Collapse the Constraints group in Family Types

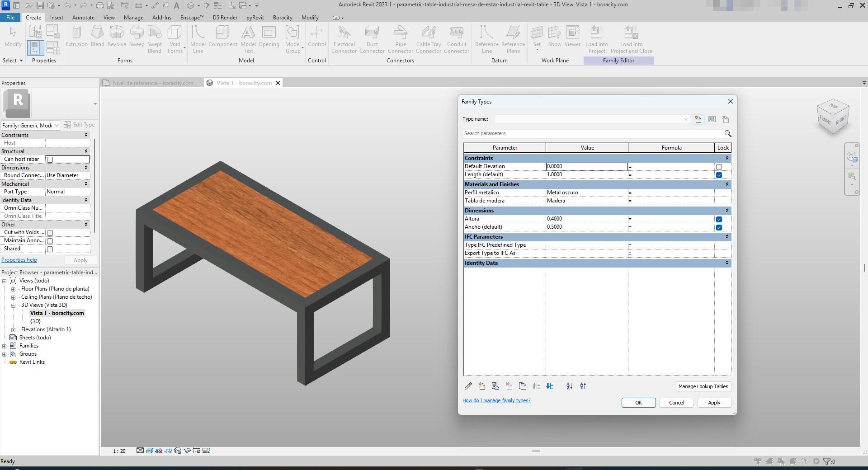click(x=727, y=158)
